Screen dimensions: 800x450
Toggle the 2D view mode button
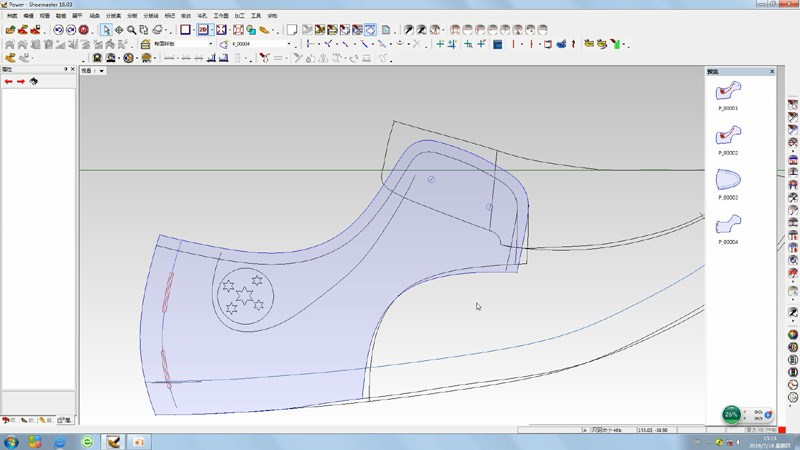pyautogui.click(x=203, y=30)
